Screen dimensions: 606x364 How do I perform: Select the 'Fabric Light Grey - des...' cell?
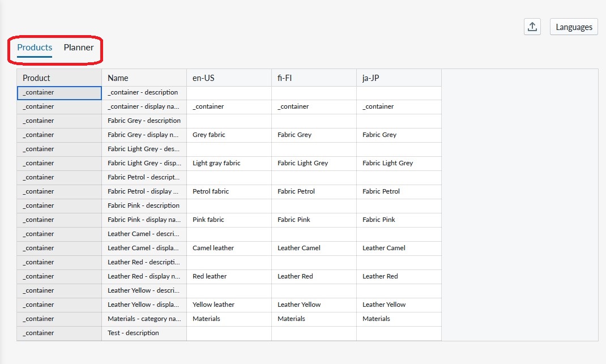point(144,149)
